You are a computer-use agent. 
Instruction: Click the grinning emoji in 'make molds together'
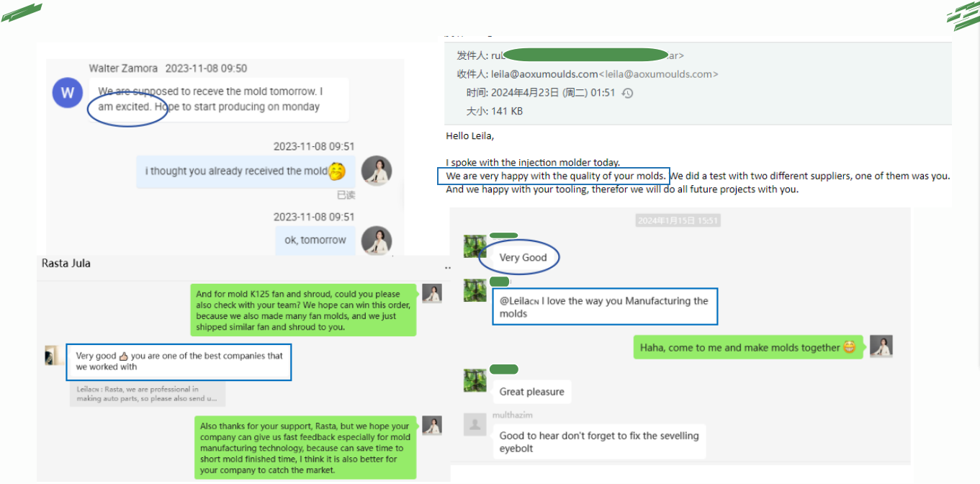(850, 347)
